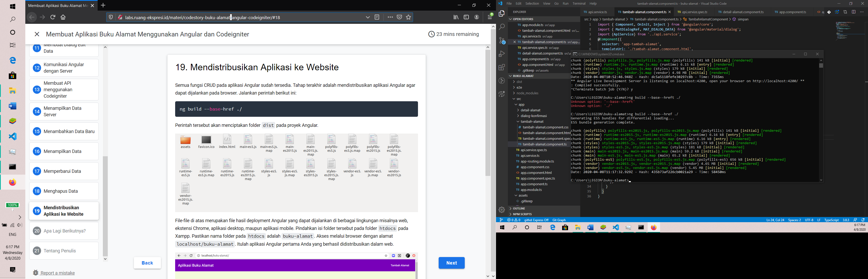Save page to Pocket
This screenshot has height=279, width=868.
(399, 17)
